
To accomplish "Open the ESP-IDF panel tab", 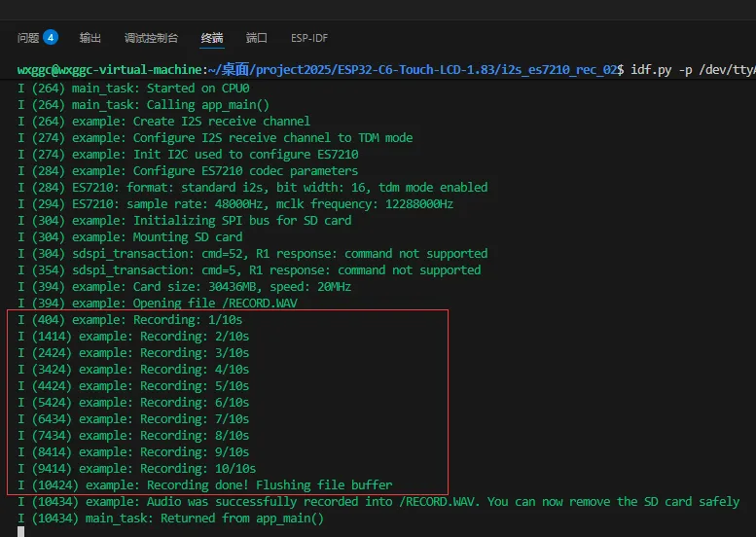I will click(309, 38).
